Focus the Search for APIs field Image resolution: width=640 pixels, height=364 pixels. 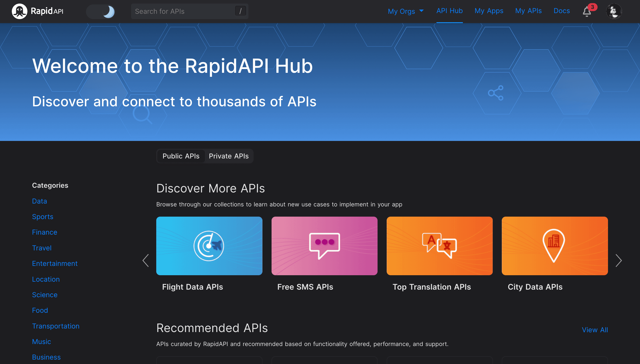coord(190,11)
